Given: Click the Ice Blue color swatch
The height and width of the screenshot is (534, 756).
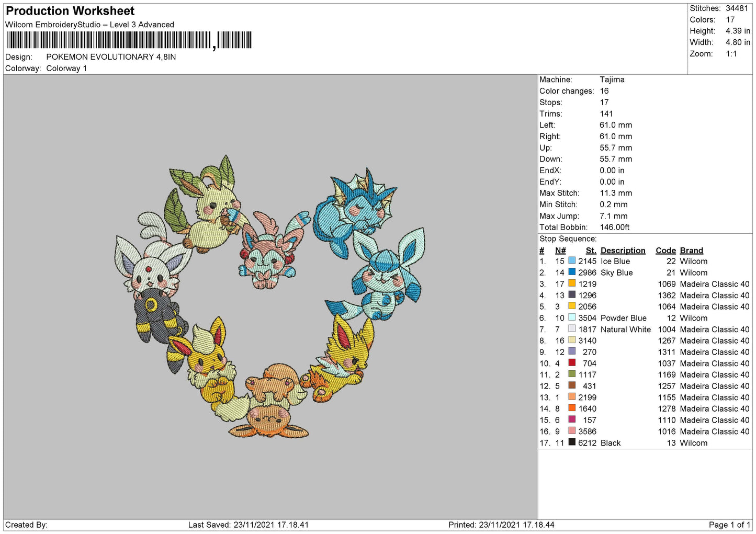Looking at the screenshot, I should click(572, 261).
